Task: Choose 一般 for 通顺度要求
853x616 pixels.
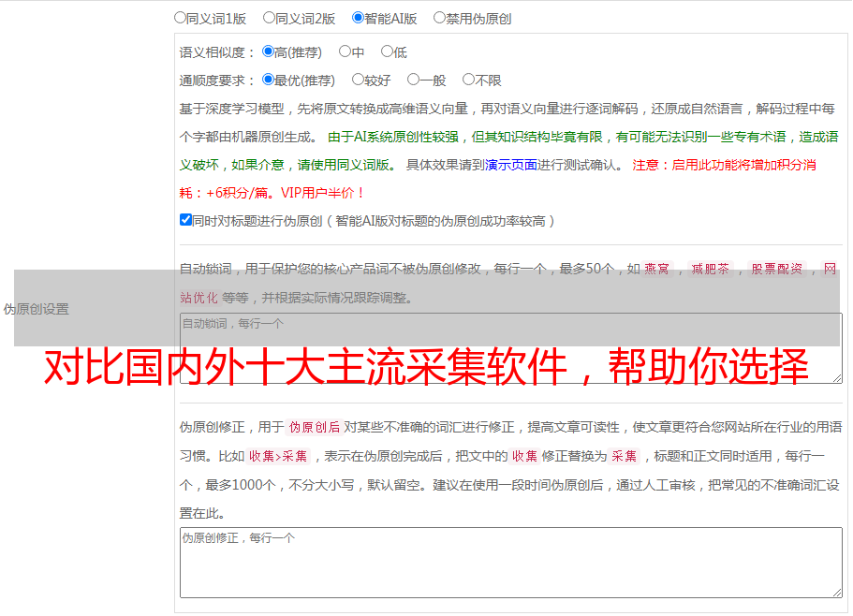Action: point(414,81)
